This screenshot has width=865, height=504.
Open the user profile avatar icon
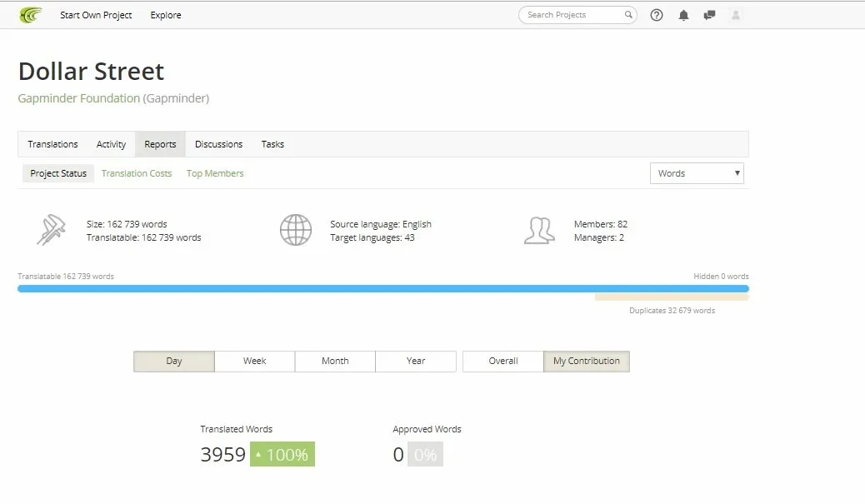pyautogui.click(x=735, y=15)
